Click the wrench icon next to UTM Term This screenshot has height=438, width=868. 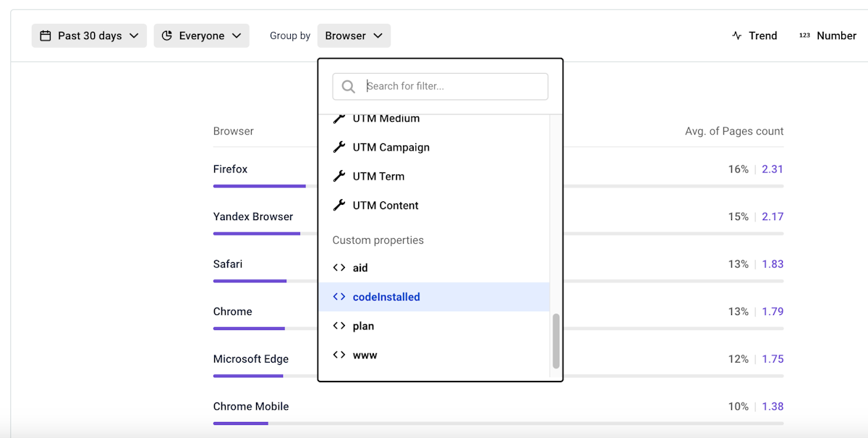[339, 176]
